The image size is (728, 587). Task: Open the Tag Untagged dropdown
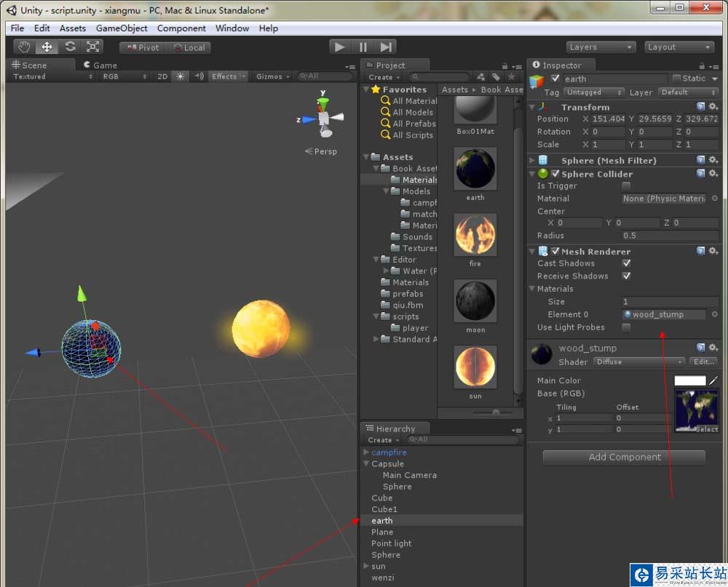pyautogui.click(x=594, y=92)
